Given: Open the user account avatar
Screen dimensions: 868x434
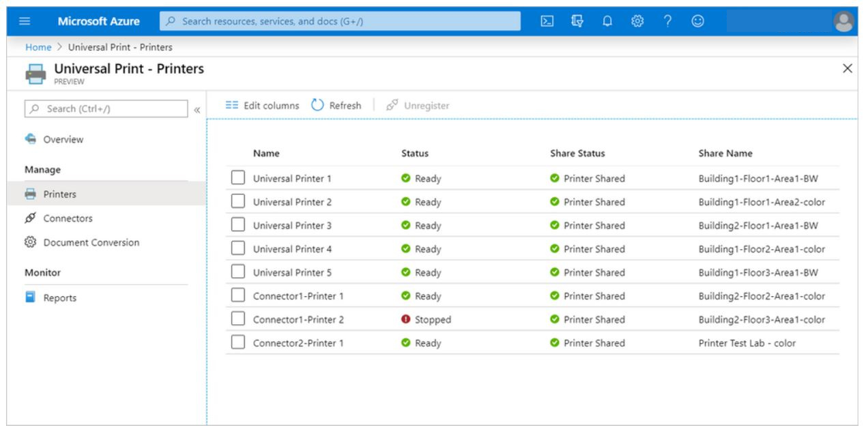Looking at the screenshot, I should point(844,22).
